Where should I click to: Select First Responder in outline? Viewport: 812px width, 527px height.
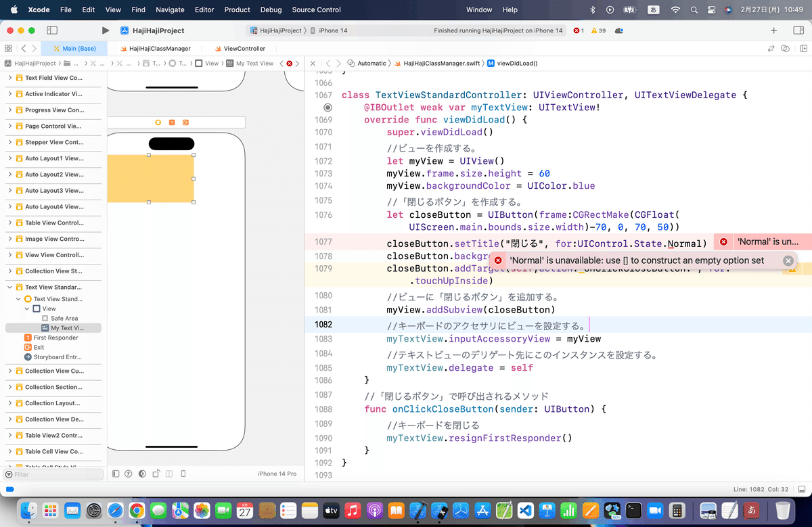pyautogui.click(x=51, y=338)
